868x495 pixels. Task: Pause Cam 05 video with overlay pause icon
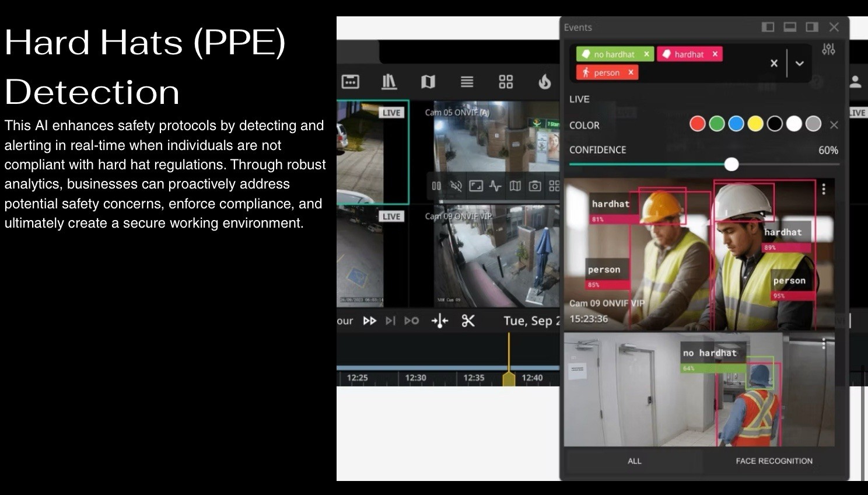tap(436, 186)
